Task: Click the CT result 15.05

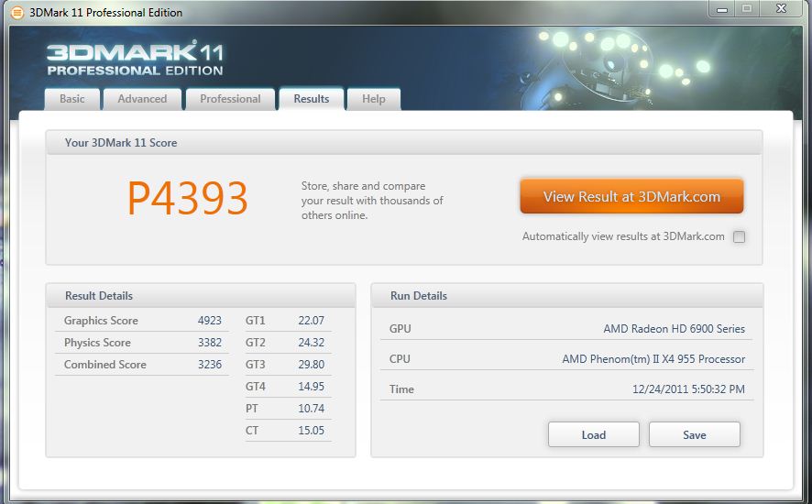Action: click(x=312, y=431)
